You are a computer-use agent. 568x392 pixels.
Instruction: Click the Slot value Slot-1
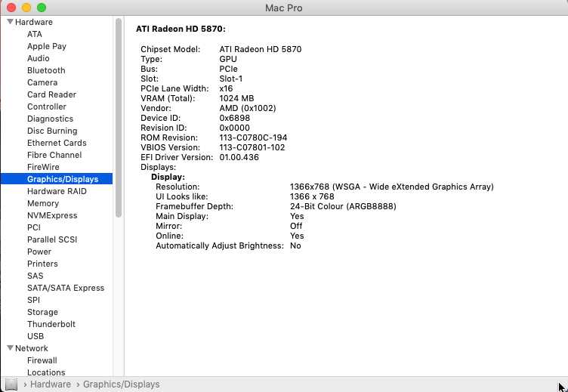pos(231,79)
